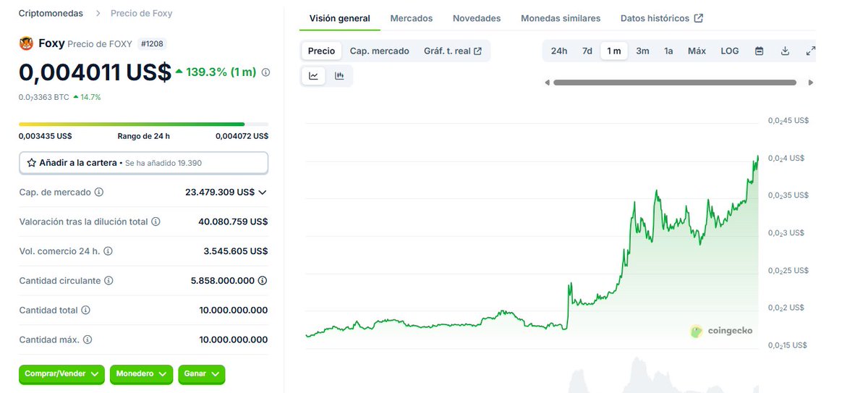Show info for Cantidad total
This screenshot has height=393, width=868.
click(85, 310)
